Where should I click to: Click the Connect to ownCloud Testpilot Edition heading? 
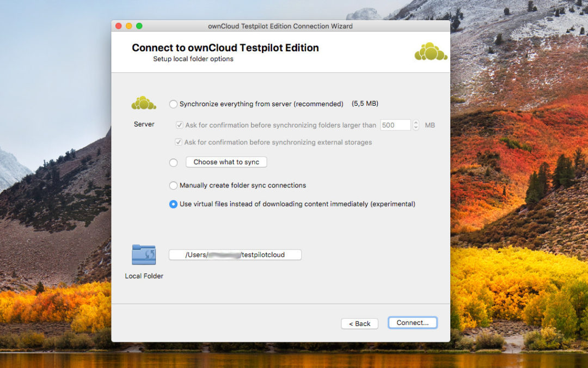(225, 47)
